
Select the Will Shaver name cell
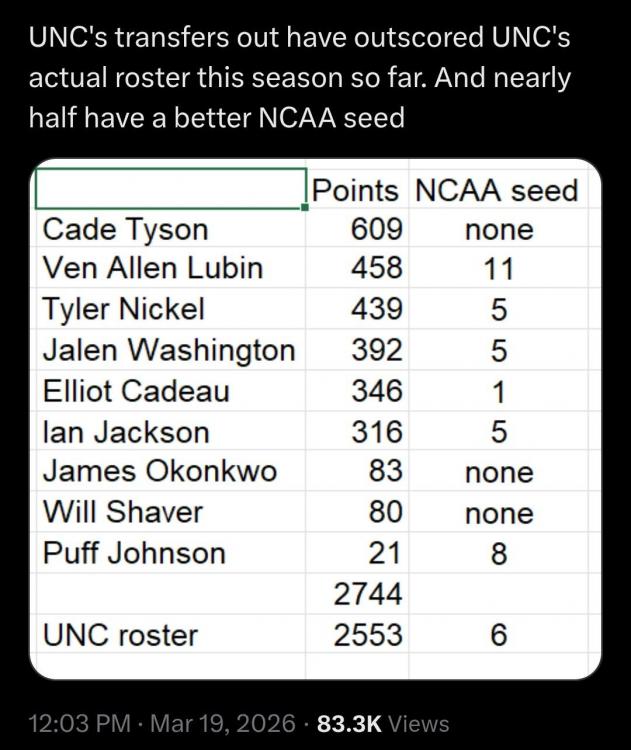(x=122, y=513)
